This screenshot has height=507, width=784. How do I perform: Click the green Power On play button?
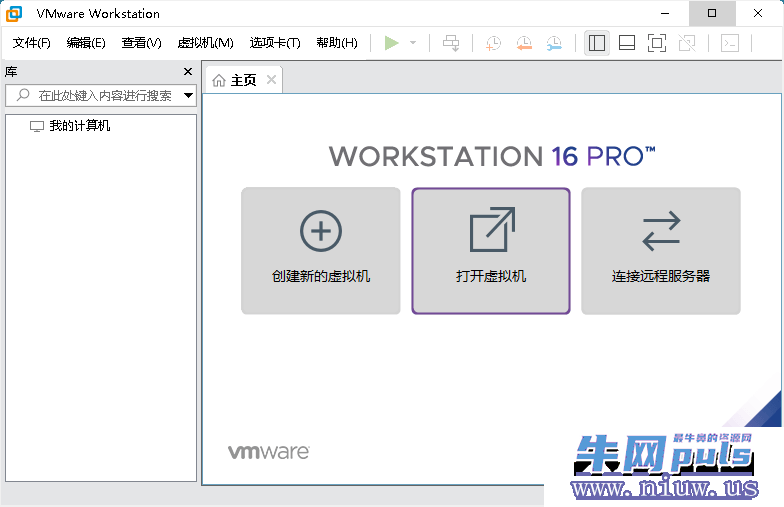pos(392,43)
